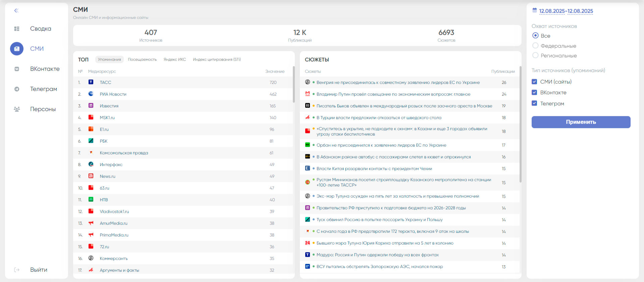Image resolution: width=644 pixels, height=282 pixels.
Task: Click the Выйти logout icon
Action: (17, 270)
